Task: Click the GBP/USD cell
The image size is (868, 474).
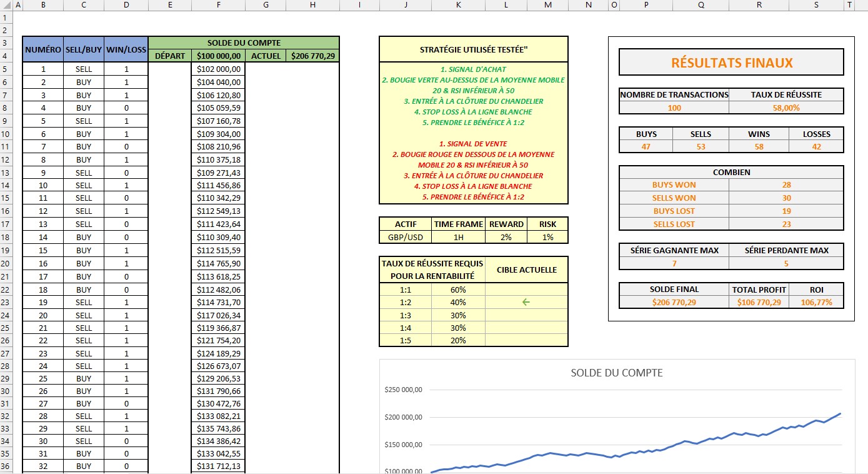Action: [x=406, y=237]
